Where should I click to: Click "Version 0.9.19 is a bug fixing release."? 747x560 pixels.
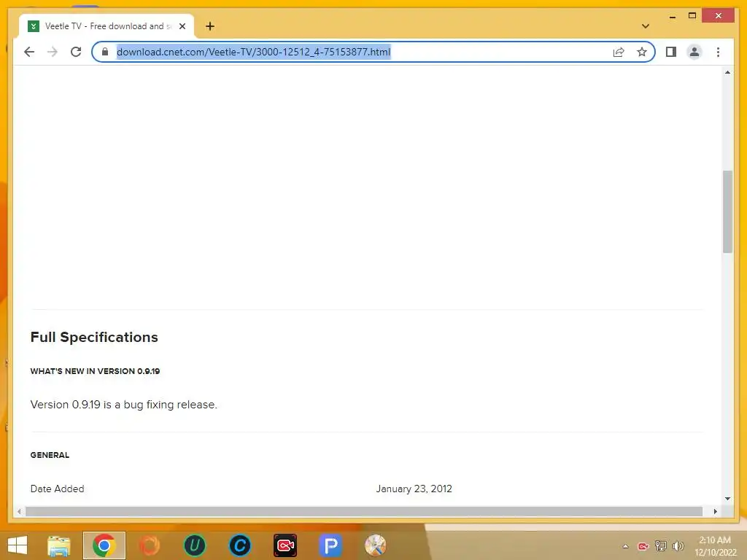click(x=123, y=405)
